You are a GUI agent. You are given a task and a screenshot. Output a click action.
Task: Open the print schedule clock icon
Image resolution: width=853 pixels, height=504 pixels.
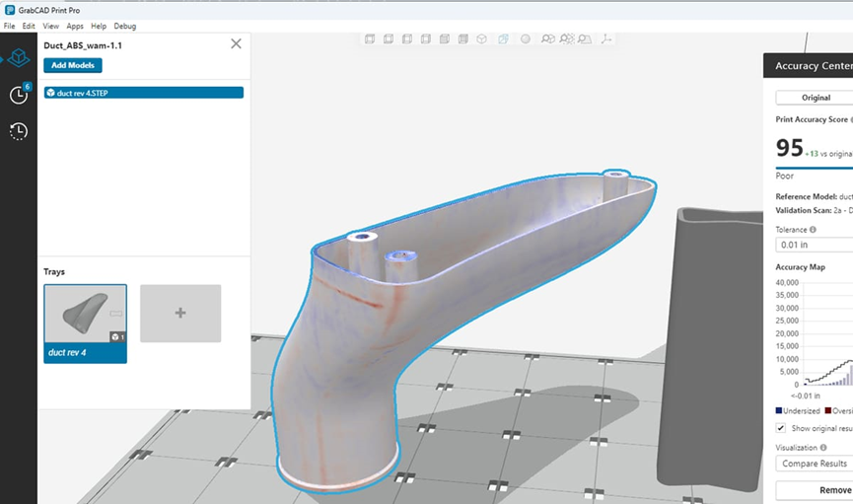tap(18, 95)
